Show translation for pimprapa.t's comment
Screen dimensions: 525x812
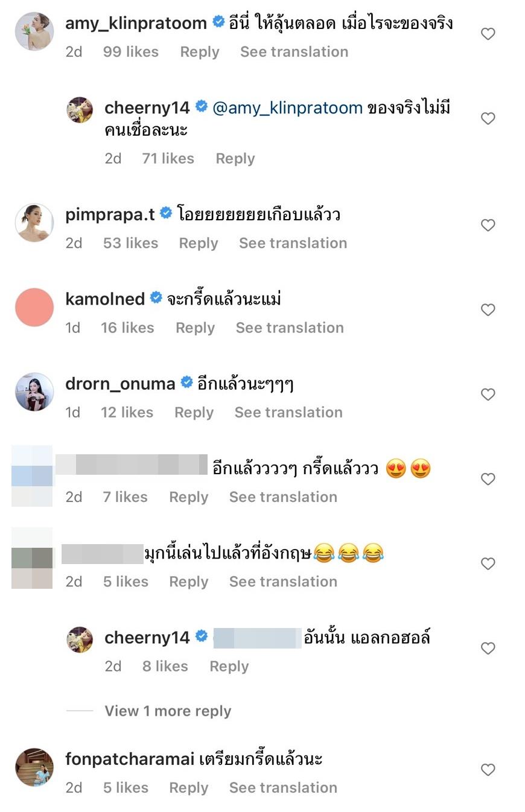pyautogui.click(x=293, y=243)
